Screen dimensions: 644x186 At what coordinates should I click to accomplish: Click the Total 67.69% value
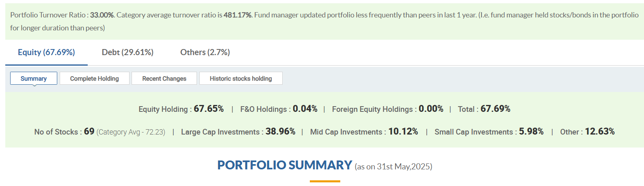coord(495,109)
